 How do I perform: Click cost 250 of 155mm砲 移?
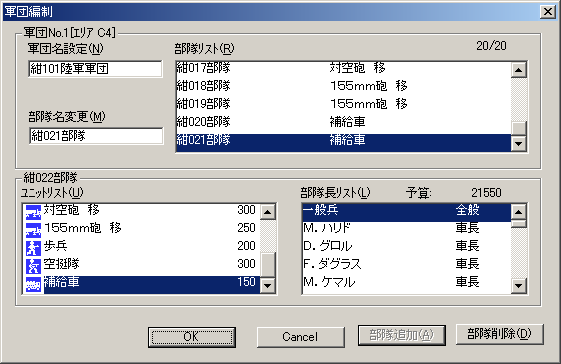coord(247,228)
